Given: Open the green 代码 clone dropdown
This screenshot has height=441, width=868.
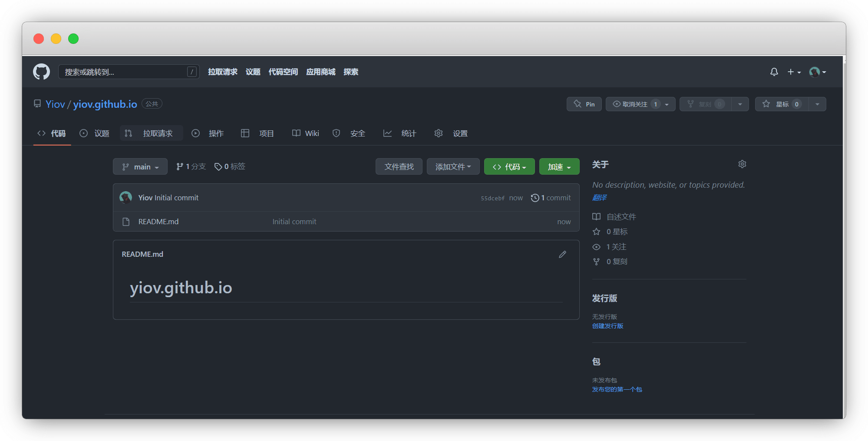Looking at the screenshot, I should [x=509, y=166].
